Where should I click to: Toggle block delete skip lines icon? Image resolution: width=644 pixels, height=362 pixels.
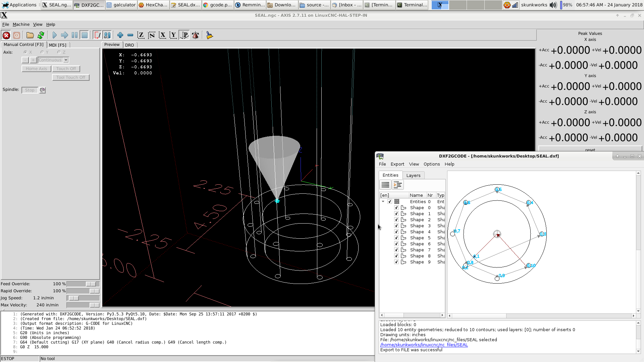tap(97, 35)
